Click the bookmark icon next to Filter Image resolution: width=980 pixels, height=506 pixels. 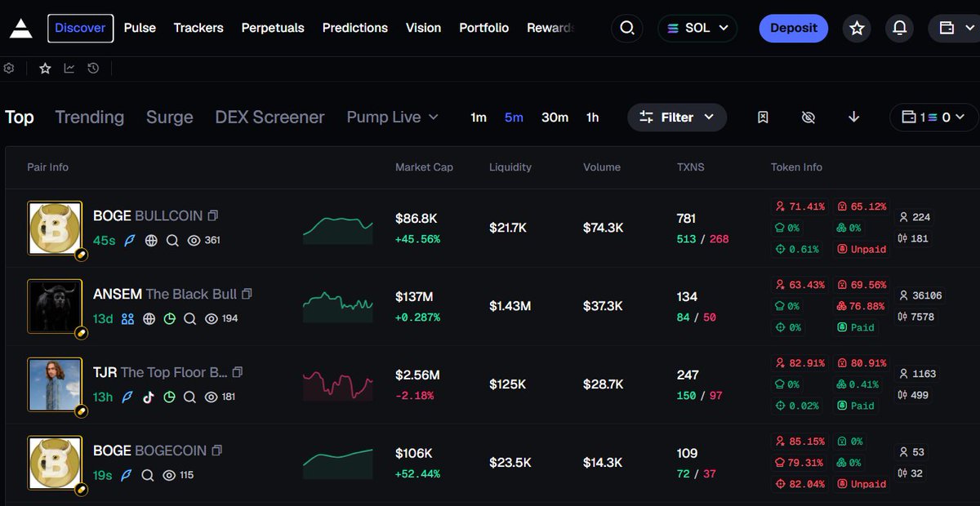click(763, 118)
